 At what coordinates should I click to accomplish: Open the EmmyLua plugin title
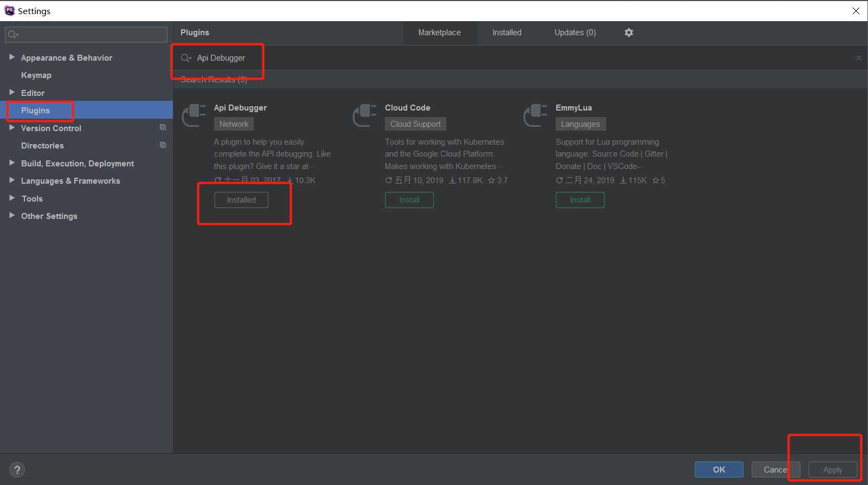574,108
